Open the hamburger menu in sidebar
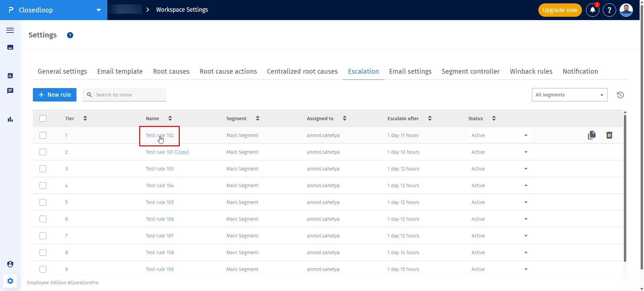Screen dimensions: 644x291 [x=10, y=30]
